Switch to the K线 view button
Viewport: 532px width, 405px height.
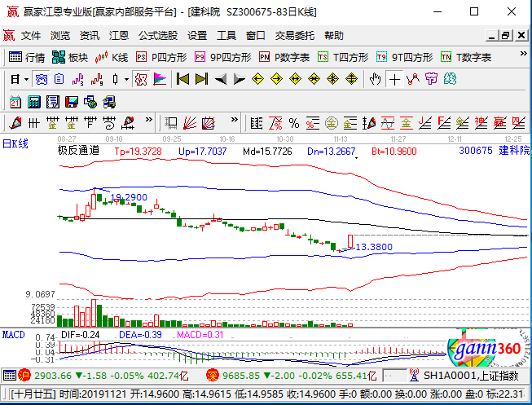click(112, 57)
